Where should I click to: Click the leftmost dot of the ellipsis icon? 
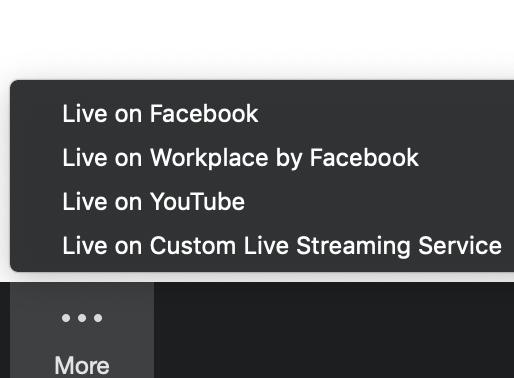pos(66,318)
